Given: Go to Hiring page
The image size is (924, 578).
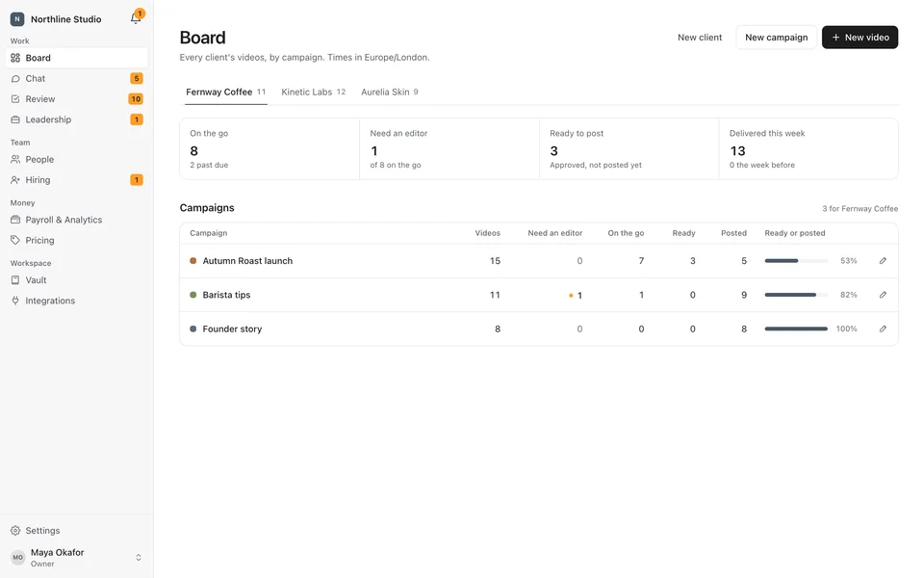Looking at the screenshot, I should [77, 180].
